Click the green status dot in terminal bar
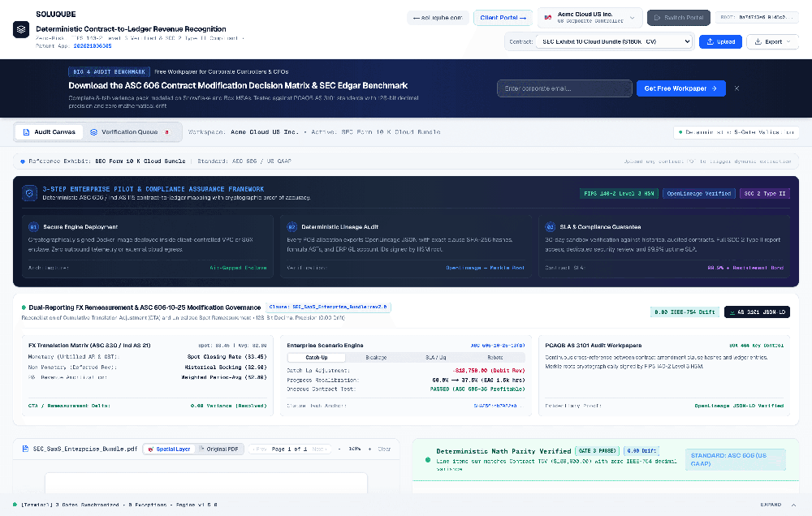The height and width of the screenshot is (516, 812). 15,504
